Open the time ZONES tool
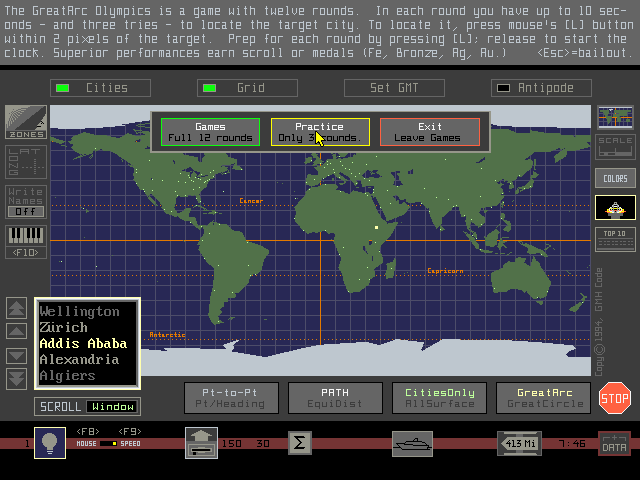 (25, 121)
